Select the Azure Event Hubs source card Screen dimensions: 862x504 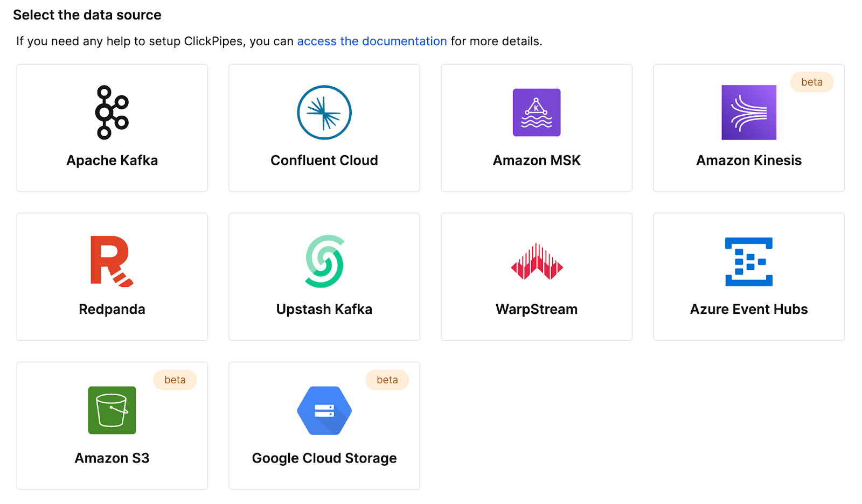tap(748, 277)
